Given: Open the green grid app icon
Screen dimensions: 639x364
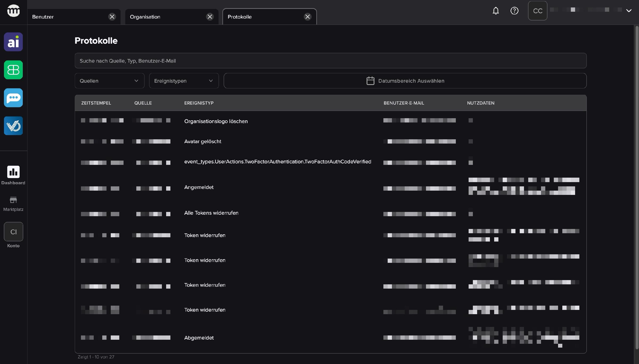Looking at the screenshot, I should point(13,70).
